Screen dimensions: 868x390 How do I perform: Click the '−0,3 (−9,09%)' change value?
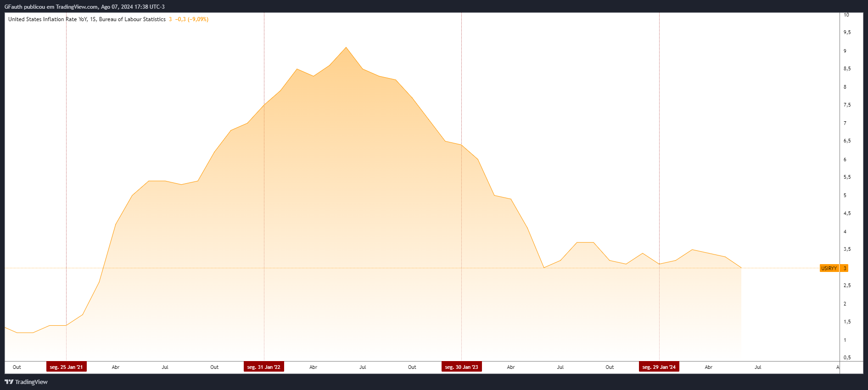192,19
